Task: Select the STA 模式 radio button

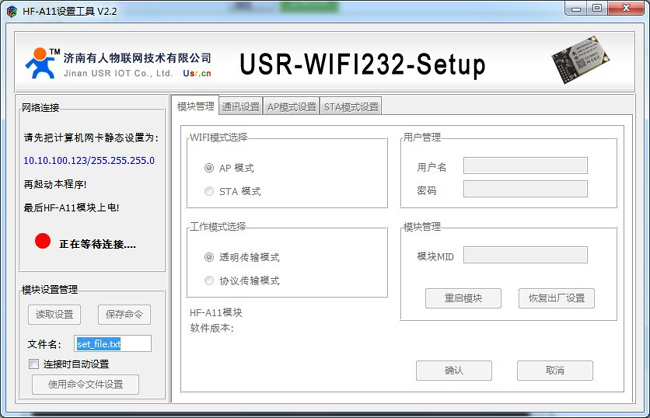Action: coord(209,191)
